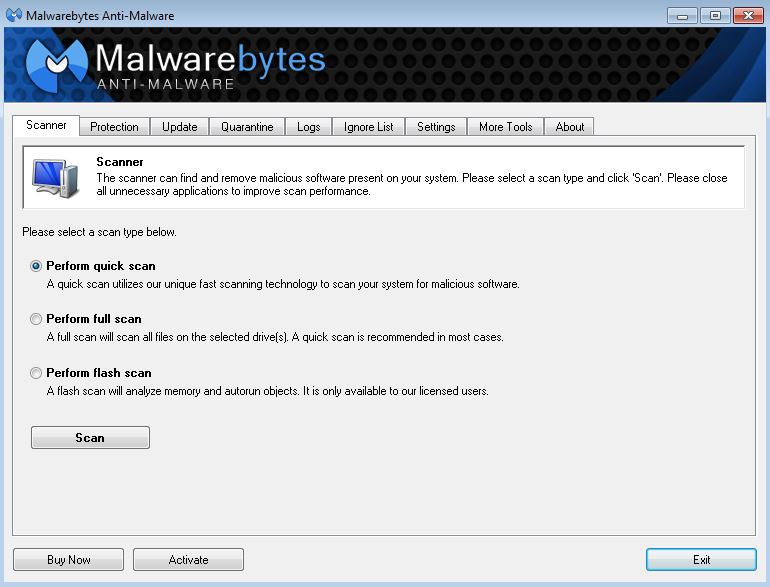The image size is (770, 587).
Task: Select the Perform quick scan option
Action: [x=36, y=266]
